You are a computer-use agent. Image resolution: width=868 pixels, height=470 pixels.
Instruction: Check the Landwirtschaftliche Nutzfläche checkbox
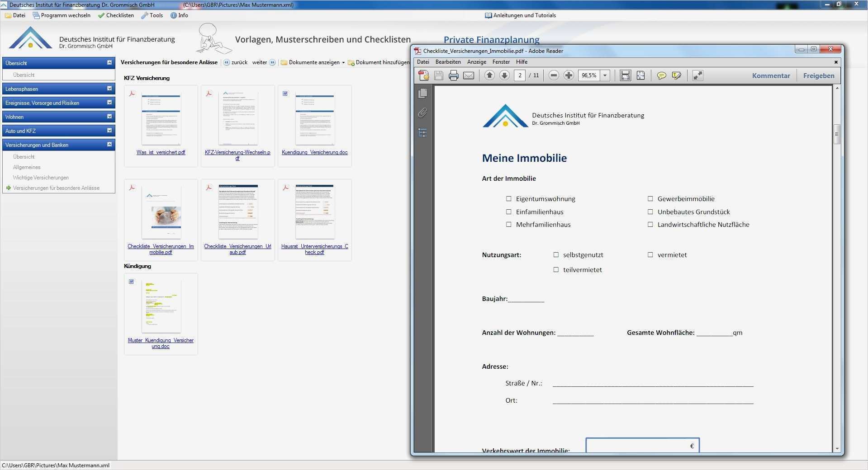(650, 224)
